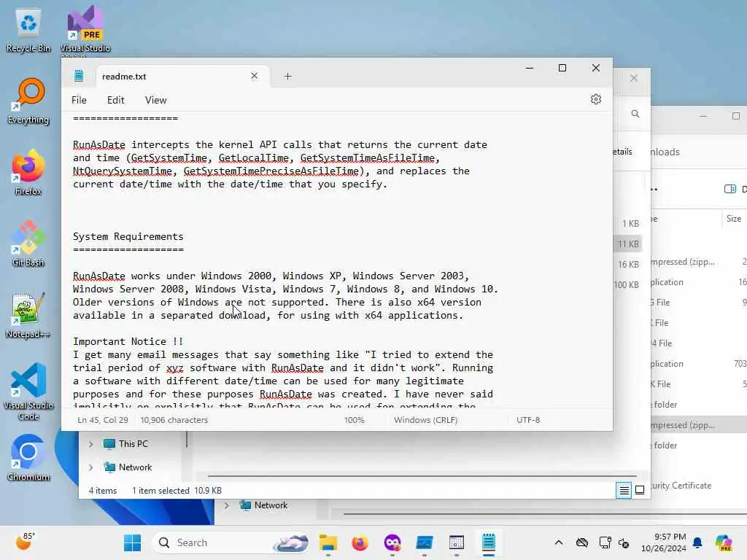Open Recycle Bin desktop icon
Screen dimensions: 747x560
tap(28, 31)
